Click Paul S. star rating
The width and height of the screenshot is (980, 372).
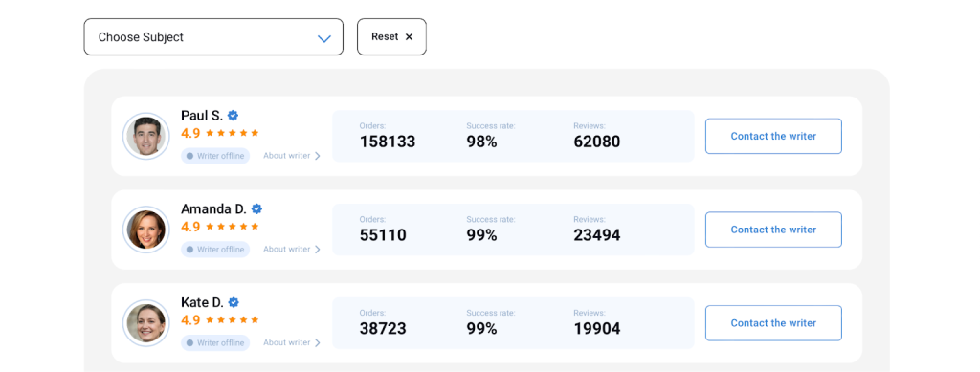pos(232,133)
